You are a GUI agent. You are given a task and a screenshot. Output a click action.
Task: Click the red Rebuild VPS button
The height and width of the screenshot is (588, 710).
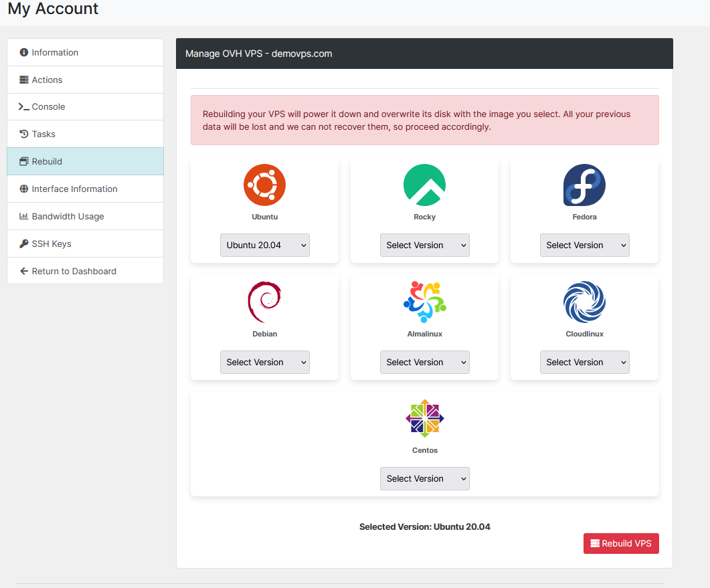(x=621, y=543)
